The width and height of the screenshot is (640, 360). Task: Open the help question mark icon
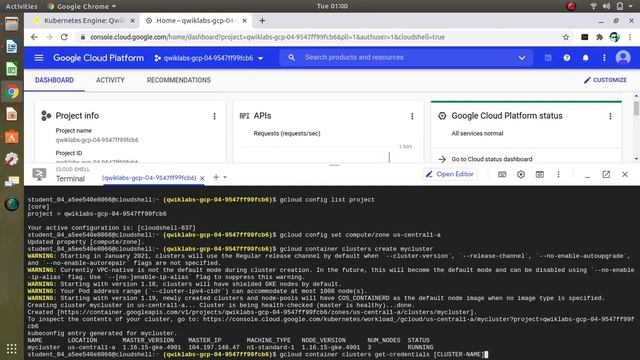point(567,58)
